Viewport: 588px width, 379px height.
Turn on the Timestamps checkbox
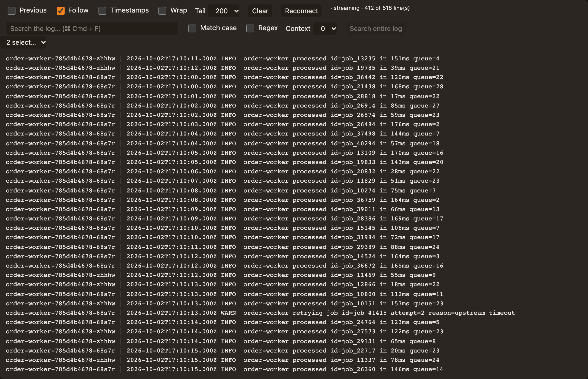pyautogui.click(x=102, y=11)
